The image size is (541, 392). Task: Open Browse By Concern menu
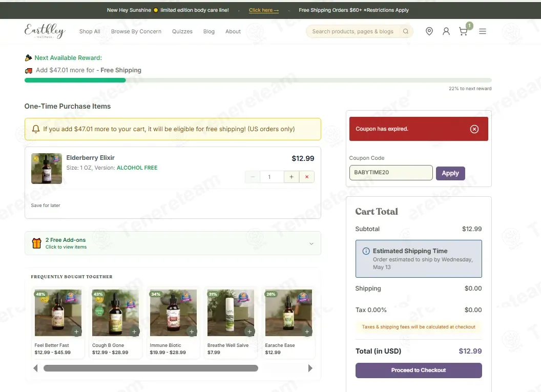point(136,31)
